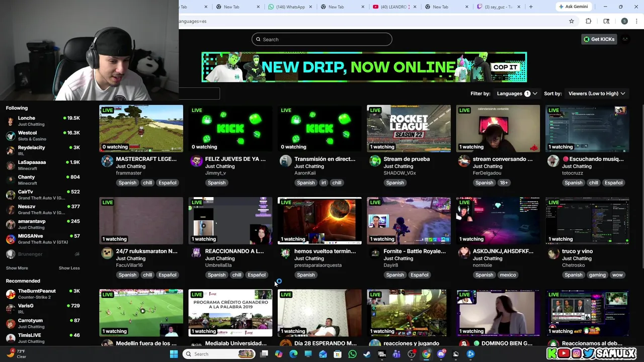Open WhatsApp from the taskbar

point(352,354)
